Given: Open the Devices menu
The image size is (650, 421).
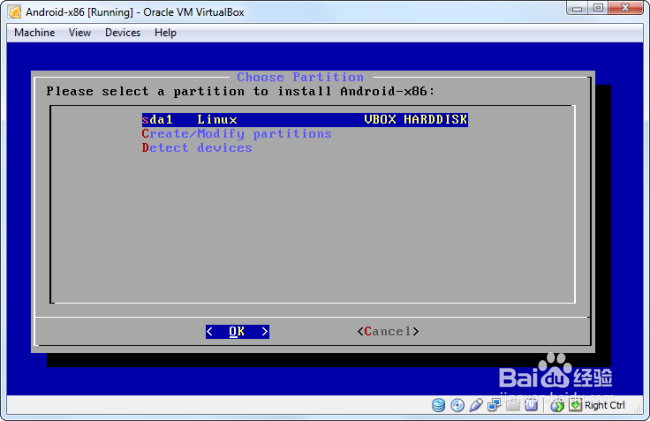Looking at the screenshot, I should click(123, 32).
